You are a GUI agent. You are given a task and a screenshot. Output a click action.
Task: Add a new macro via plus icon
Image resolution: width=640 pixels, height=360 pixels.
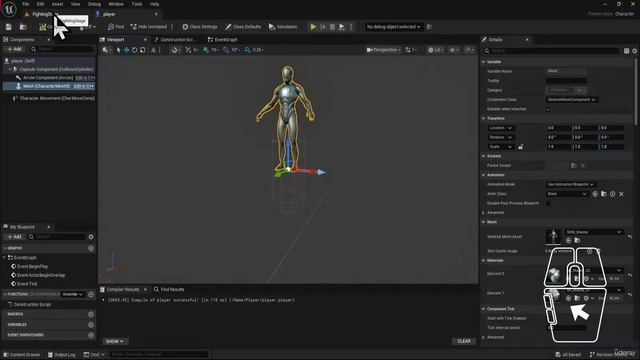91,314
